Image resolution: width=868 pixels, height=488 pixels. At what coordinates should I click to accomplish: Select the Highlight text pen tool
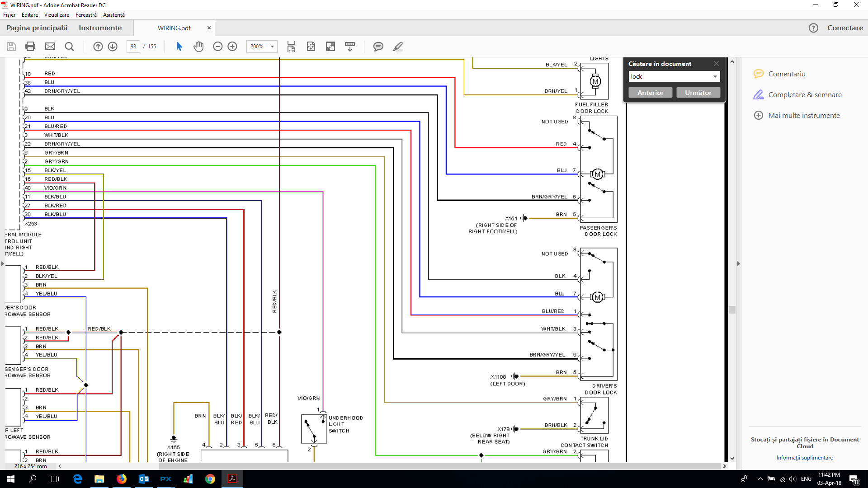click(398, 47)
